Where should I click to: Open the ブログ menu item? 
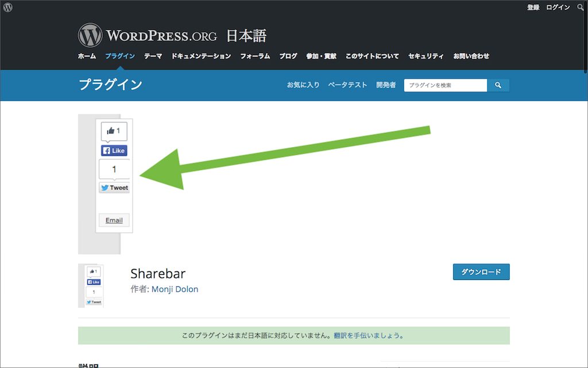pyautogui.click(x=288, y=56)
